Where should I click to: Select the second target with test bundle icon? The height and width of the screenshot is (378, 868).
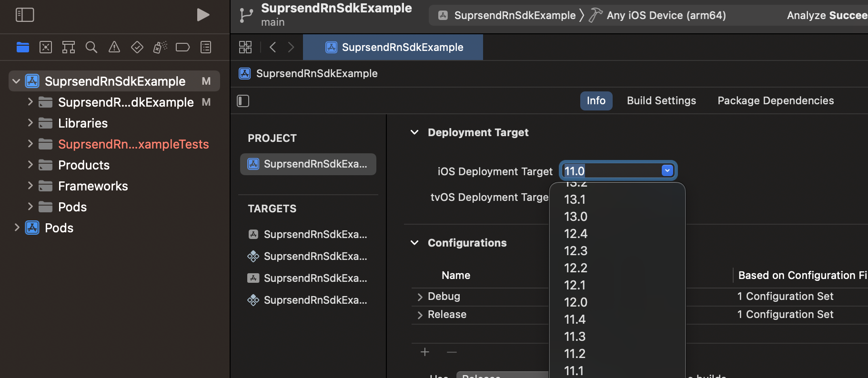coord(308,256)
